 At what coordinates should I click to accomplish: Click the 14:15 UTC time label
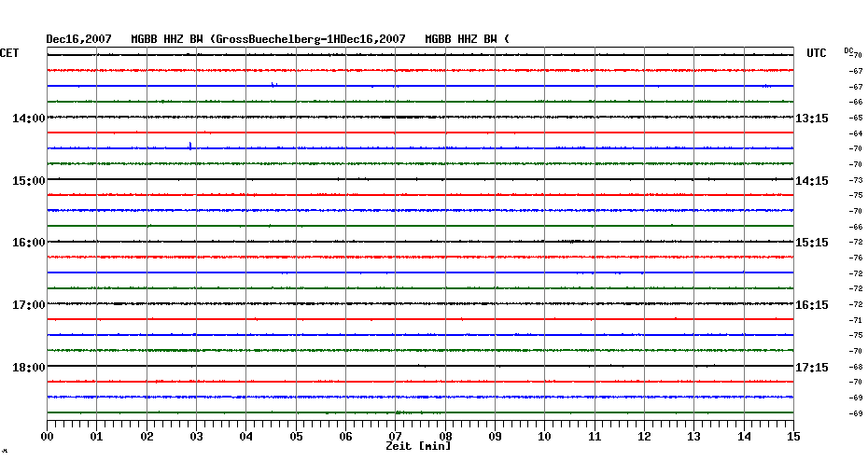point(812,181)
